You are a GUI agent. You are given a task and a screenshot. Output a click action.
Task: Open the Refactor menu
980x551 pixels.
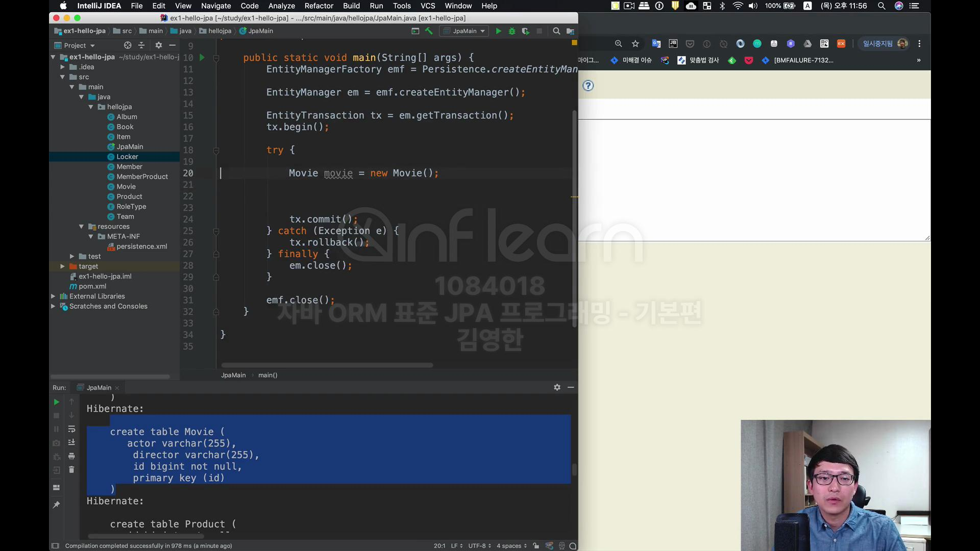tap(318, 6)
